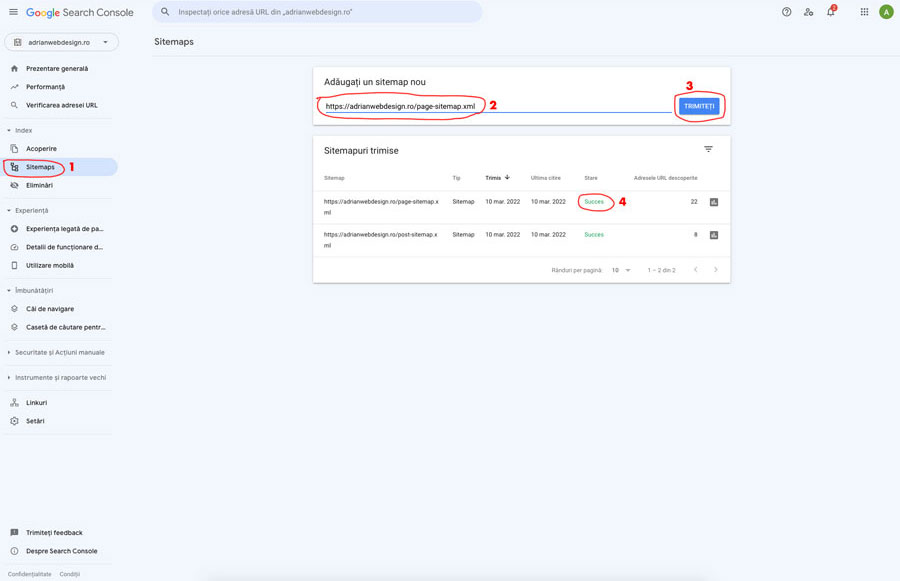Open the Confidențialitate link
Viewport: 900px width, 581px height.
(x=29, y=574)
